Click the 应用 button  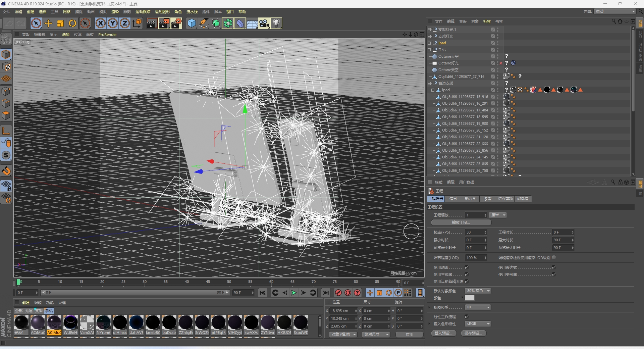[409, 334]
